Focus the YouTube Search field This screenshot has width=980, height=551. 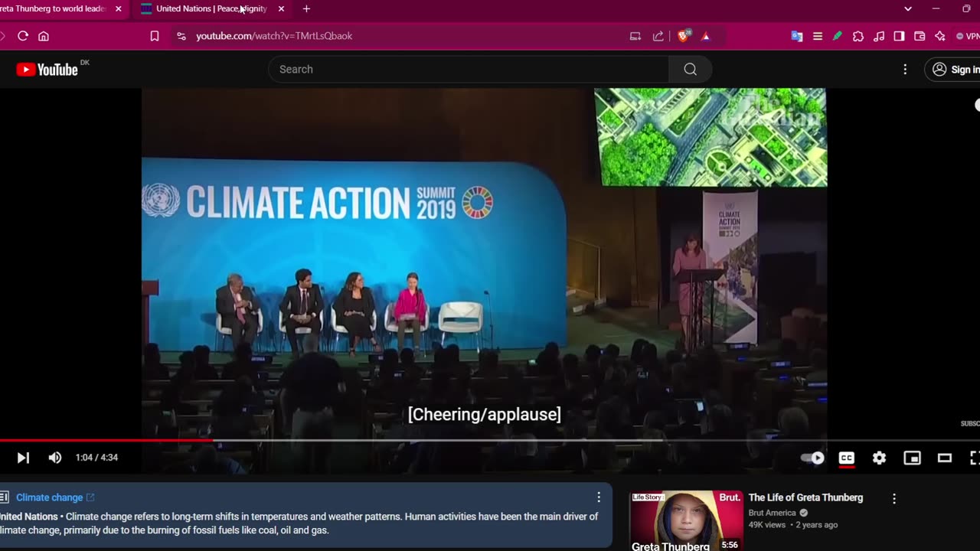pyautogui.click(x=469, y=69)
